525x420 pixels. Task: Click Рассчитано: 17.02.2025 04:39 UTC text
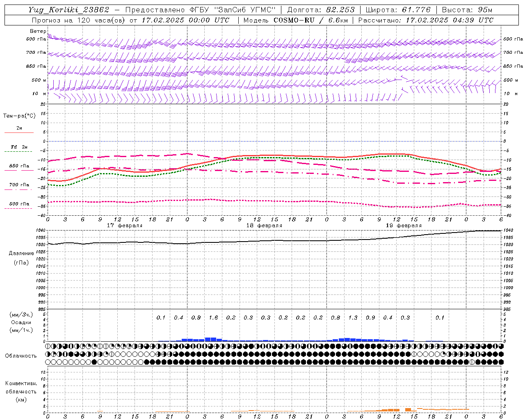(x=426, y=20)
